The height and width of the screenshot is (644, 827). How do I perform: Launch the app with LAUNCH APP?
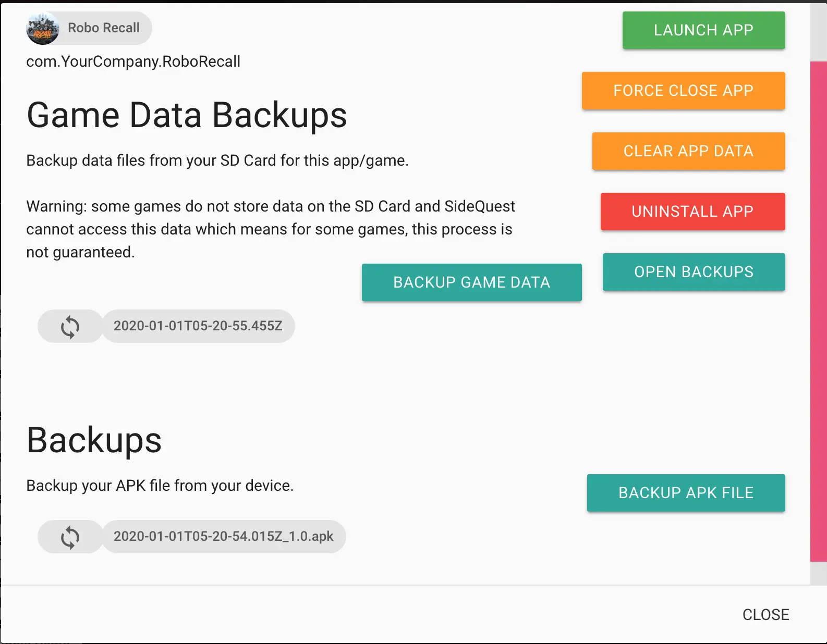tap(703, 30)
